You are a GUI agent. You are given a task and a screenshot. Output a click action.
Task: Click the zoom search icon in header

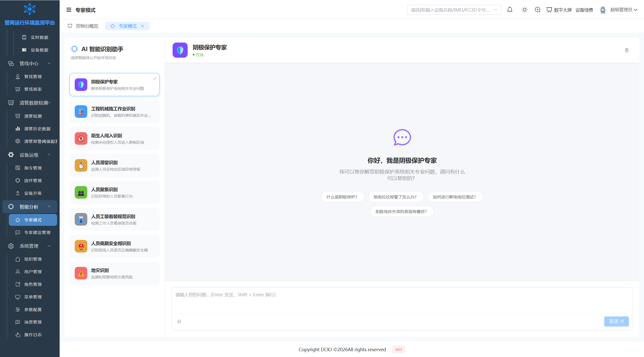(x=538, y=10)
